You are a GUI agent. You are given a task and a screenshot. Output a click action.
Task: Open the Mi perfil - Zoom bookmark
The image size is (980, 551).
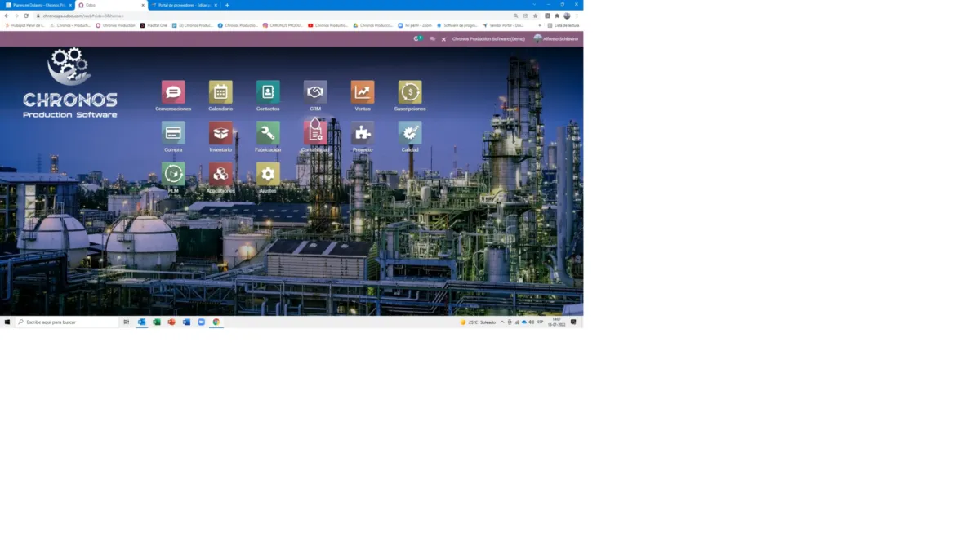(x=415, y=25)
